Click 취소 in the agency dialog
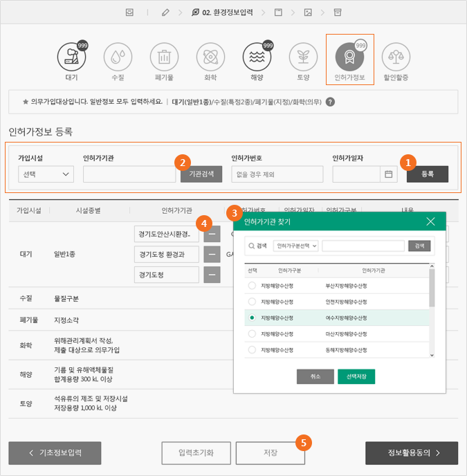This screenshot has width=467, height=476. point(315,377)
